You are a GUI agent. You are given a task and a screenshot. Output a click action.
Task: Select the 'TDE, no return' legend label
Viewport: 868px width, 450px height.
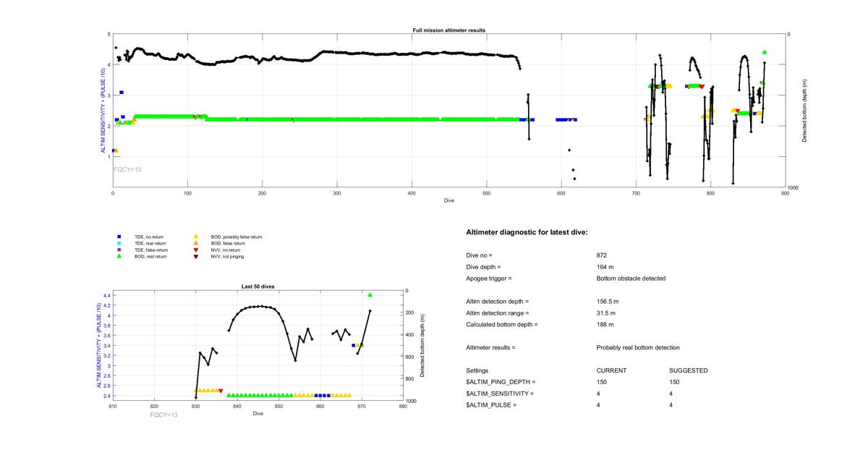pyautogui.click(x=150, y=237)
